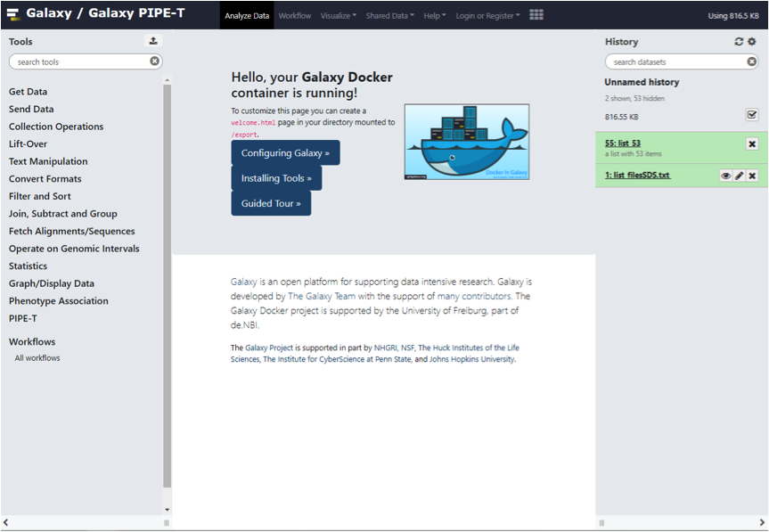Screen dimensions: 769x532
Task: Open the Galaxy Project link
Action: [269, 348]
